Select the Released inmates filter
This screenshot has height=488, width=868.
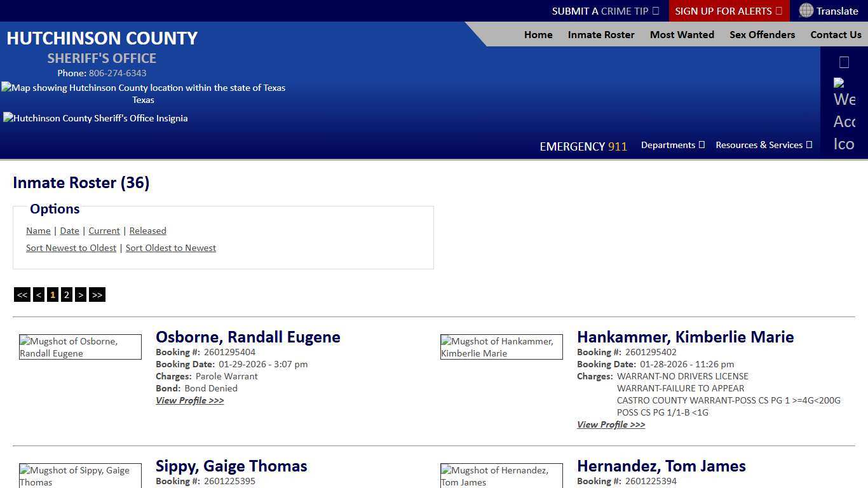[147, 231]
